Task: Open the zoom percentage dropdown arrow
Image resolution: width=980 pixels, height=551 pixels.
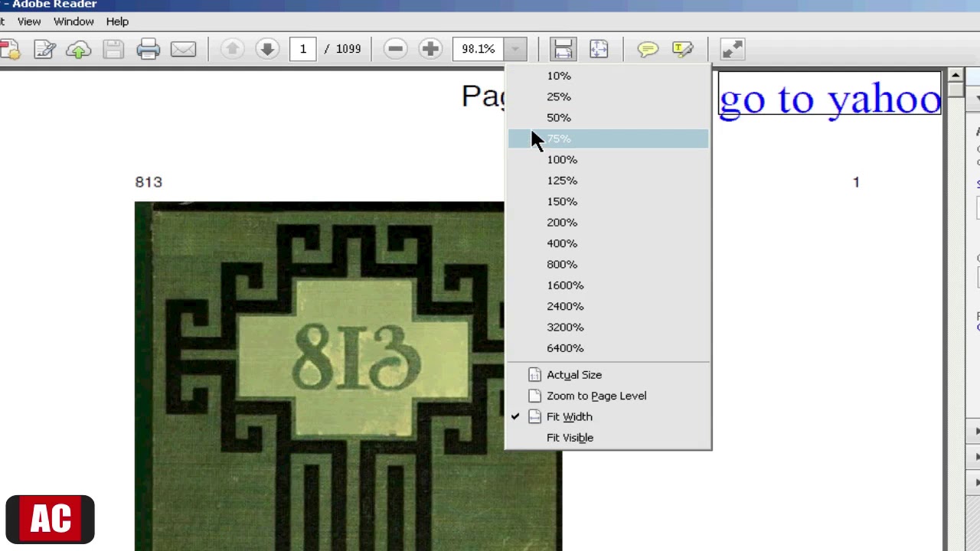Action: [515, 49]
